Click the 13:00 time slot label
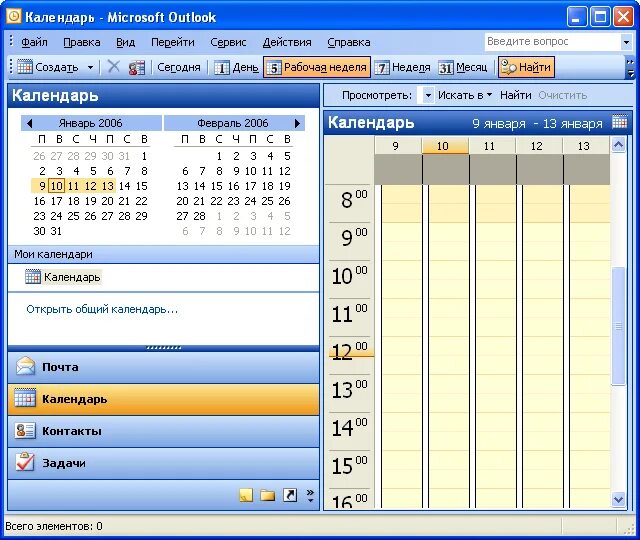 pyautogui.click(x=350, y=390)
